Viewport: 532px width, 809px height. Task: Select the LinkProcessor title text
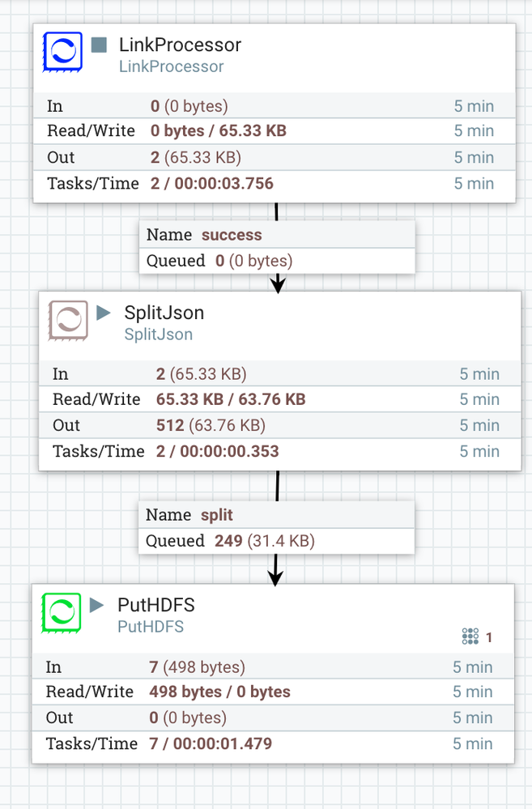coord(180,45)
